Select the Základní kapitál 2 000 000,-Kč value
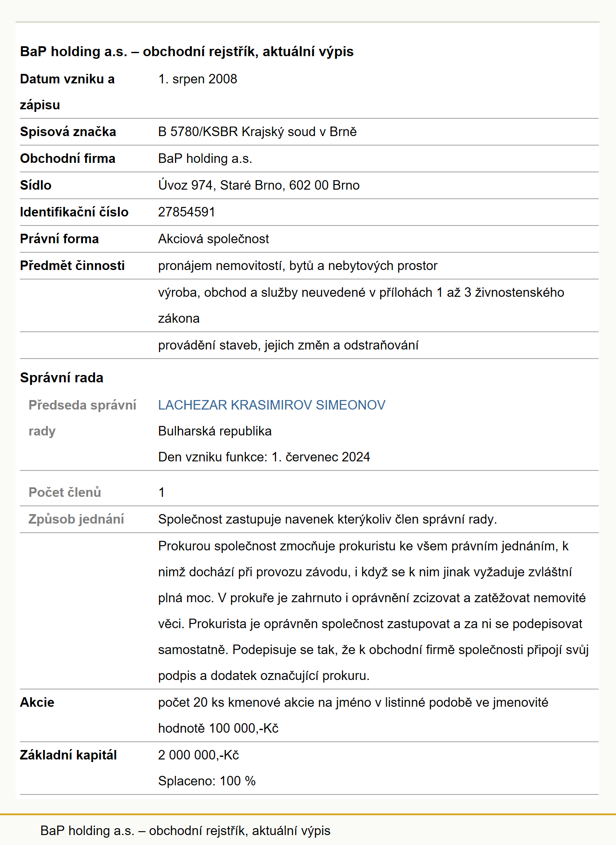 [x=198, y=755]
